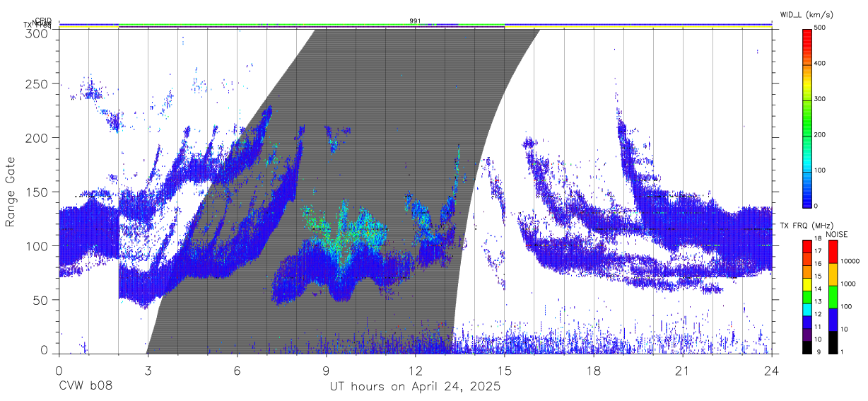Click the 300 label on width colorbar
The height and width of the screenshot is (401, 868).
point(820,99)
